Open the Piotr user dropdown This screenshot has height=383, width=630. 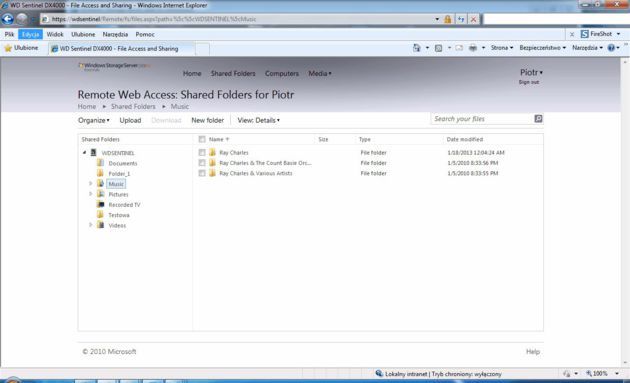tap(531, 72)
